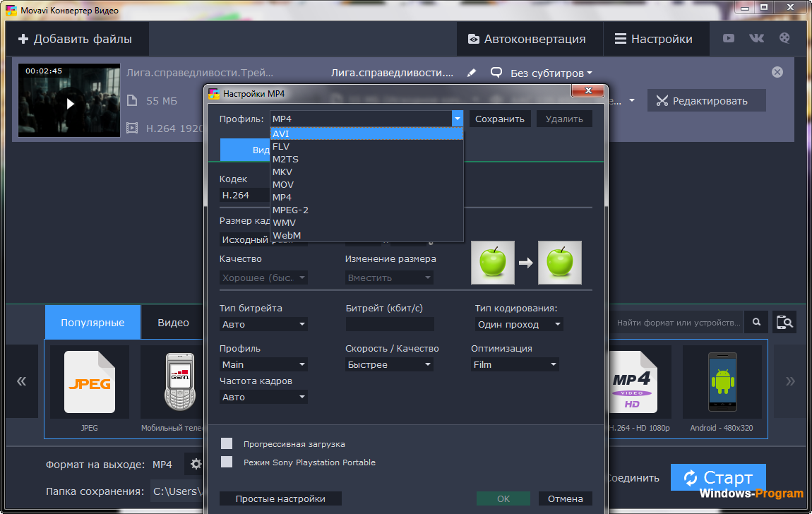The width and height of the screenshot is (812, 514).
Task: Click the Папка сохранения path field
Action: tap(177, 491)
